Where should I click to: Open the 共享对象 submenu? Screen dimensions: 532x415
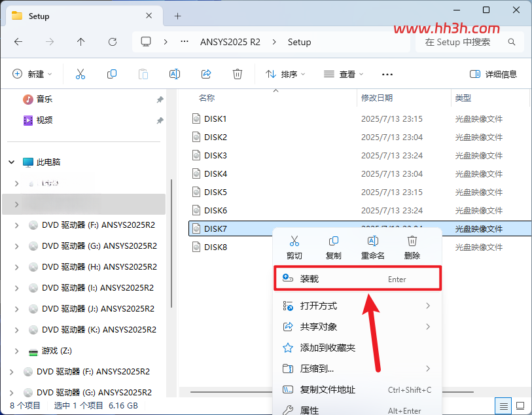click(x=357, y=327)
